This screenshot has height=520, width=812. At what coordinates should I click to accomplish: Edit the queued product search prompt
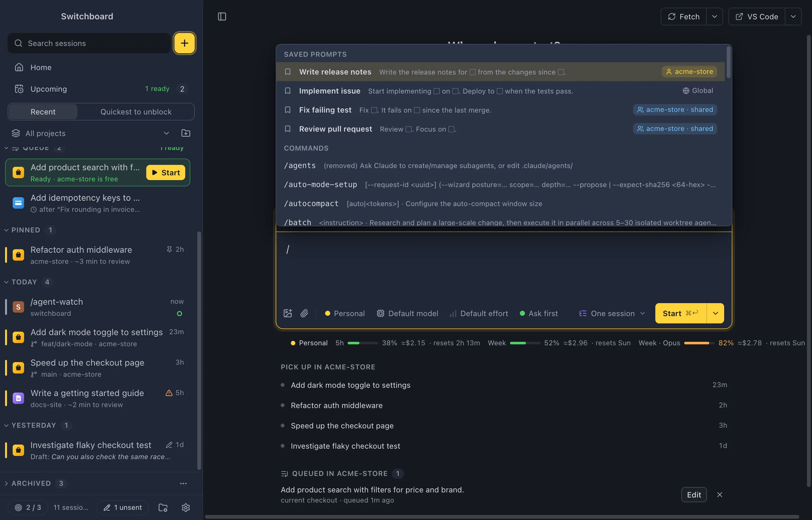pyautogui.click(x=694, y=495)
